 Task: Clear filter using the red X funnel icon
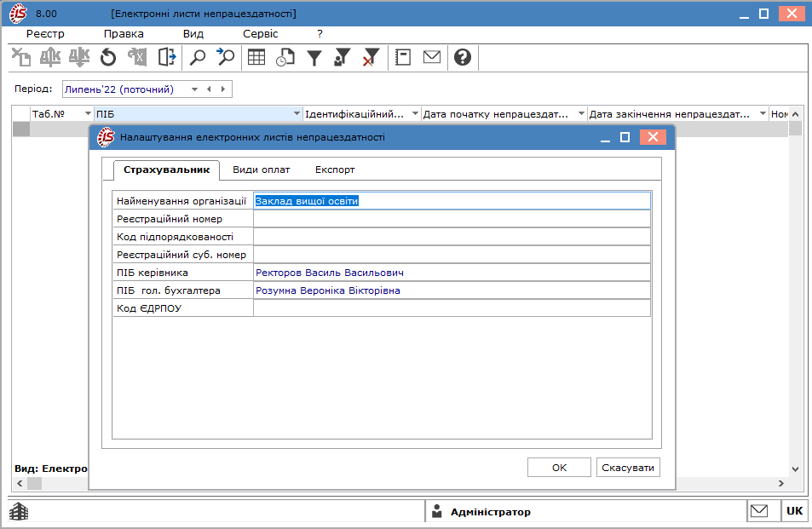tap(371, 57)
